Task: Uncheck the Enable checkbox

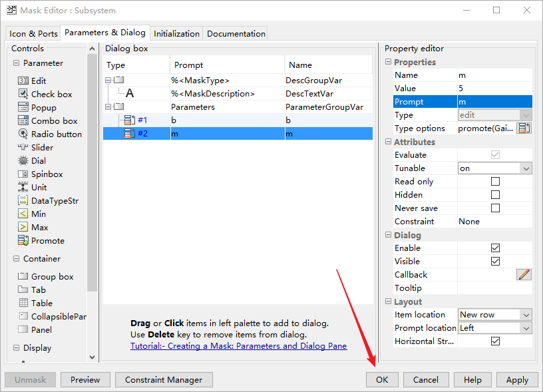Action: [x=495, y=248]
